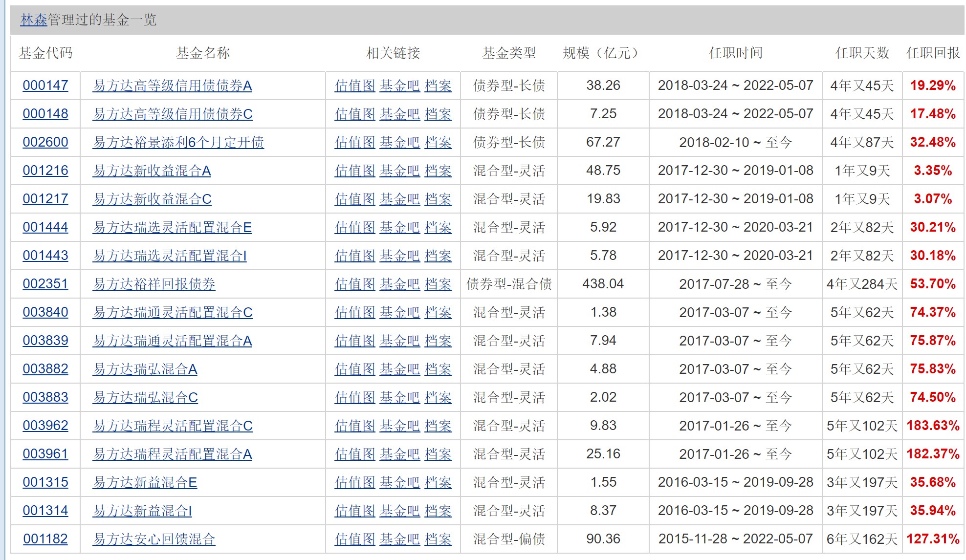View 估值图 for 易方达高等级信用债债券C
This screenshot has height=560, width=966.
pos(354,114)
